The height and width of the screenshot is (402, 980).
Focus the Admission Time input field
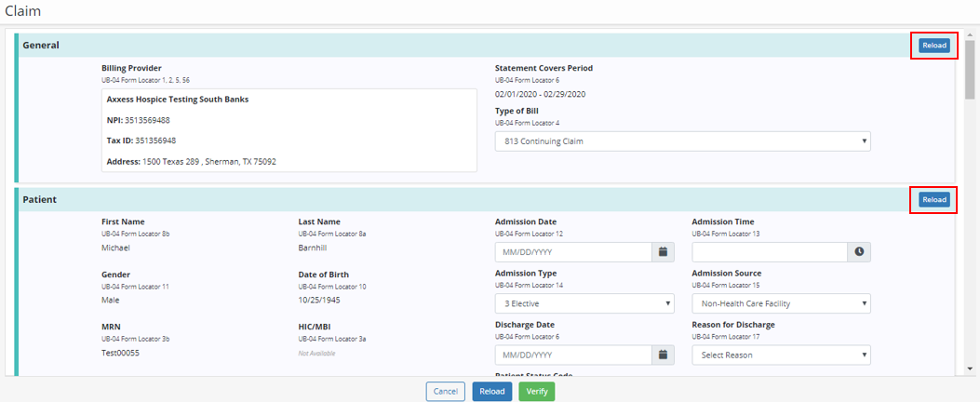(770, 252)
